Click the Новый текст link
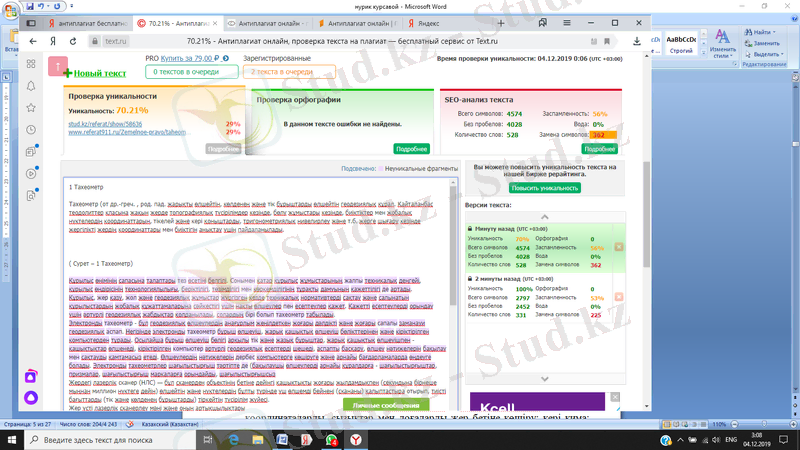Image resolution: width=800 pixels, height=450 pixels. (100, 73)
